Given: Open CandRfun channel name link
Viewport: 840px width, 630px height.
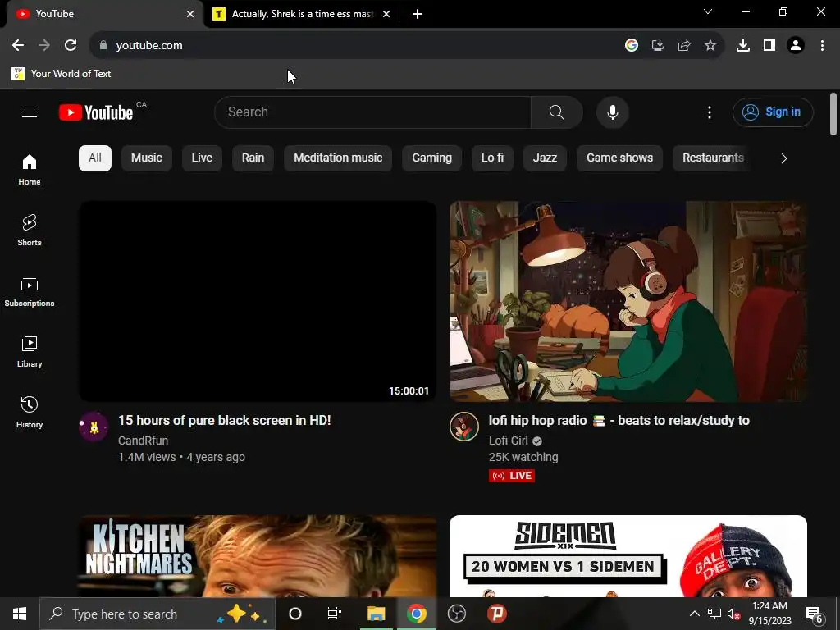Looking at the screenshot, I should [143, 441].
